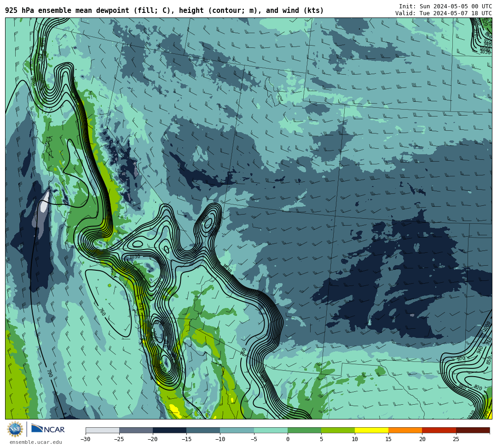Click the colorbar label '-15'
497x448 pixels.
[186, 439]
